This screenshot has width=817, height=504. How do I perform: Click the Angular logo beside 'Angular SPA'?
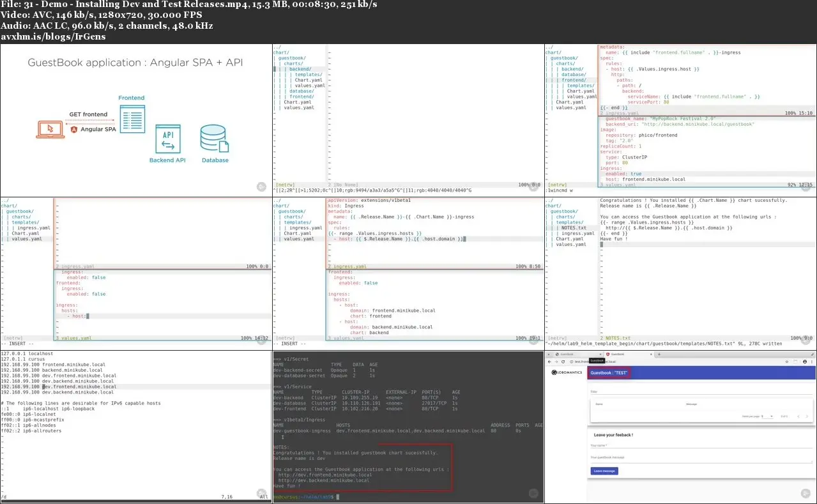[x=75, y=129]
